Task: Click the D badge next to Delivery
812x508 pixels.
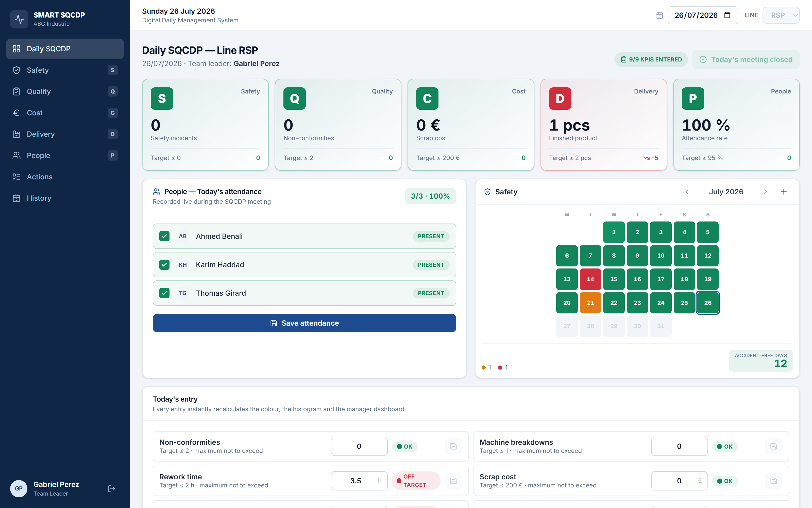Action: click(112, 134)
